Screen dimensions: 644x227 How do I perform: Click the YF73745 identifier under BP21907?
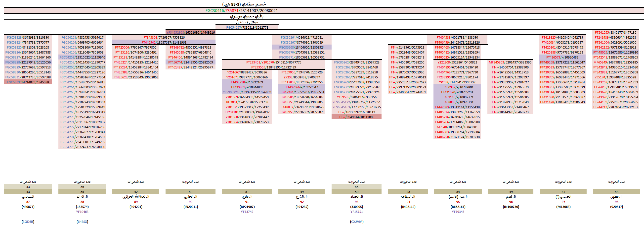[x=247, y=212]
